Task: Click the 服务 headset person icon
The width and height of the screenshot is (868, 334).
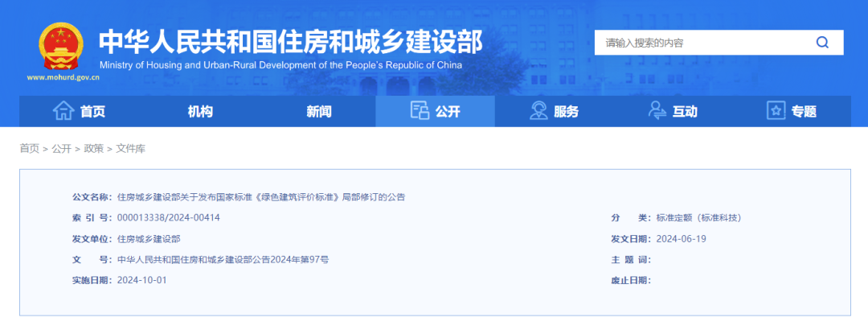Action: (x=538, y=111)
